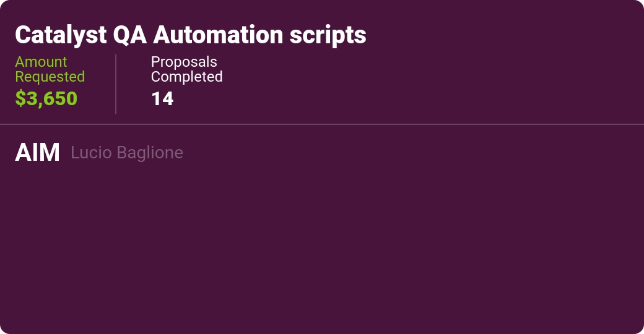The height and width of the screenshot is (334, 644).
Task: Select the green "Requested" label word
Action: click(x=50, y=77)
